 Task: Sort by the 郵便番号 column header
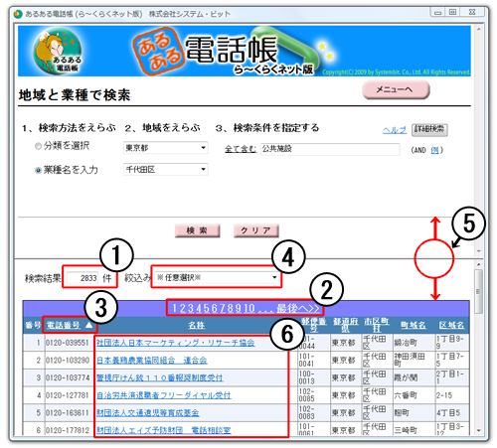click(313, 325)
